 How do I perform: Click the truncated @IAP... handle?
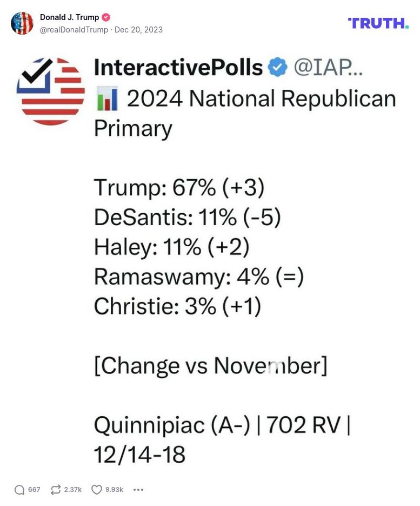328,68
